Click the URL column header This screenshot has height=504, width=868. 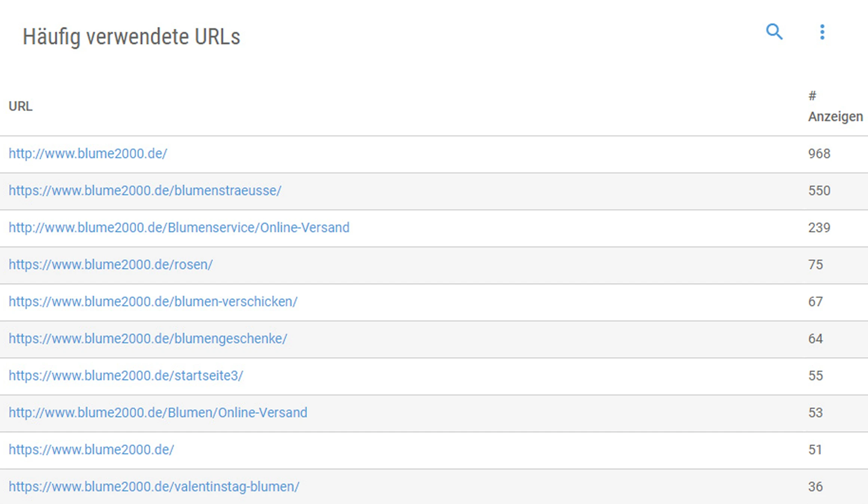pyautogui.click(x=21, y=107)
